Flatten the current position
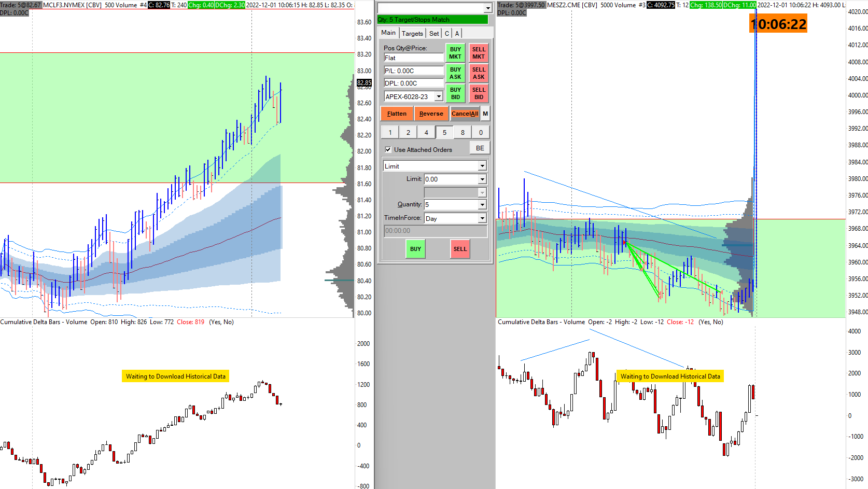 tap(397, 114)
